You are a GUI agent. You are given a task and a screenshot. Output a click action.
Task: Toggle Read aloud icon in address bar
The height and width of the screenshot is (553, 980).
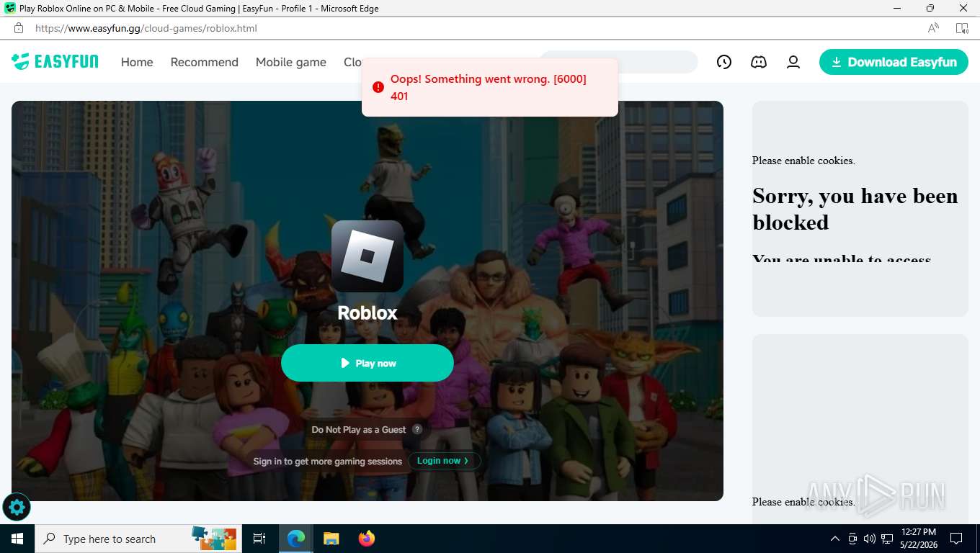(x=933, y=28)
